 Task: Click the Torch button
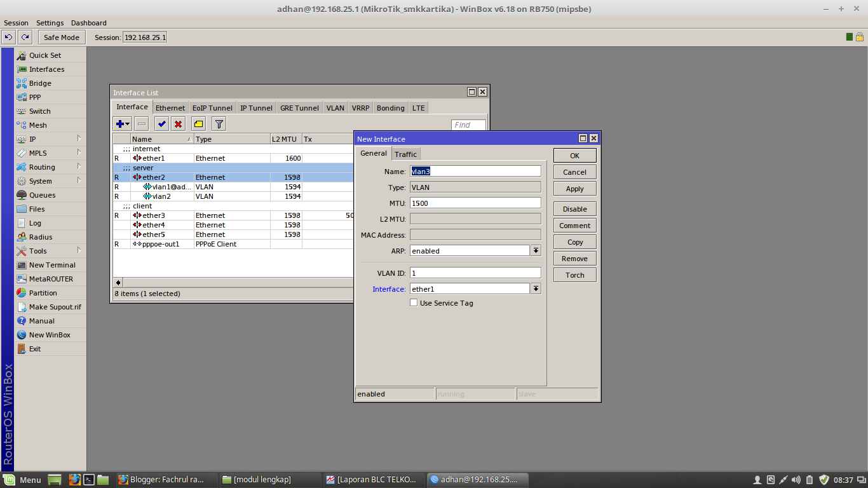[574, 275]
